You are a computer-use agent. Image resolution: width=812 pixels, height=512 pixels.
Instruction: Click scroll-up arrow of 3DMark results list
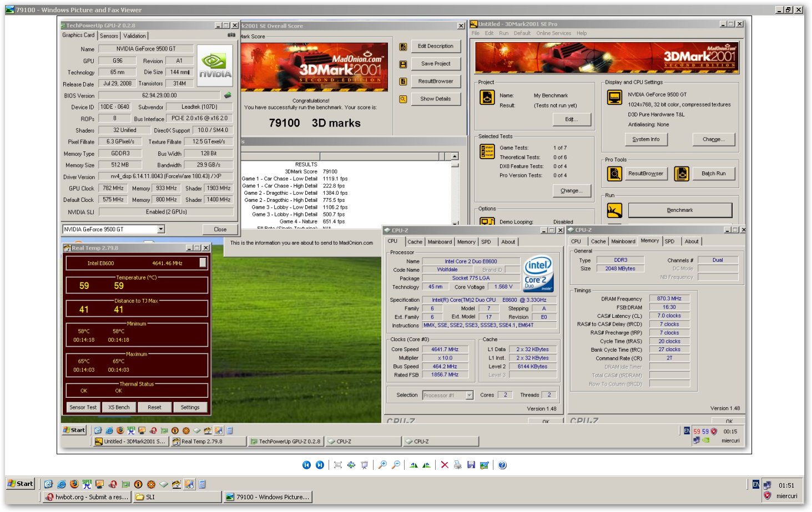(x=455, y=157)
